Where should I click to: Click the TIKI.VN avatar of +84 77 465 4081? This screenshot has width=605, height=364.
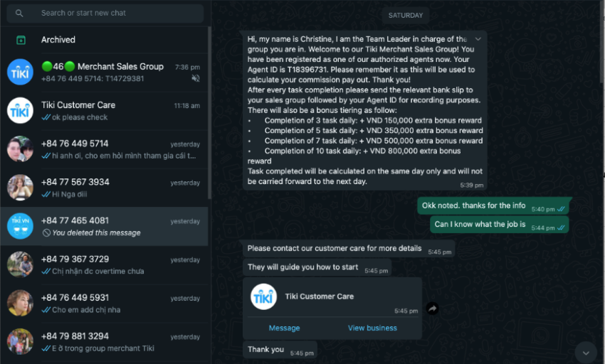tap(20, 226)
